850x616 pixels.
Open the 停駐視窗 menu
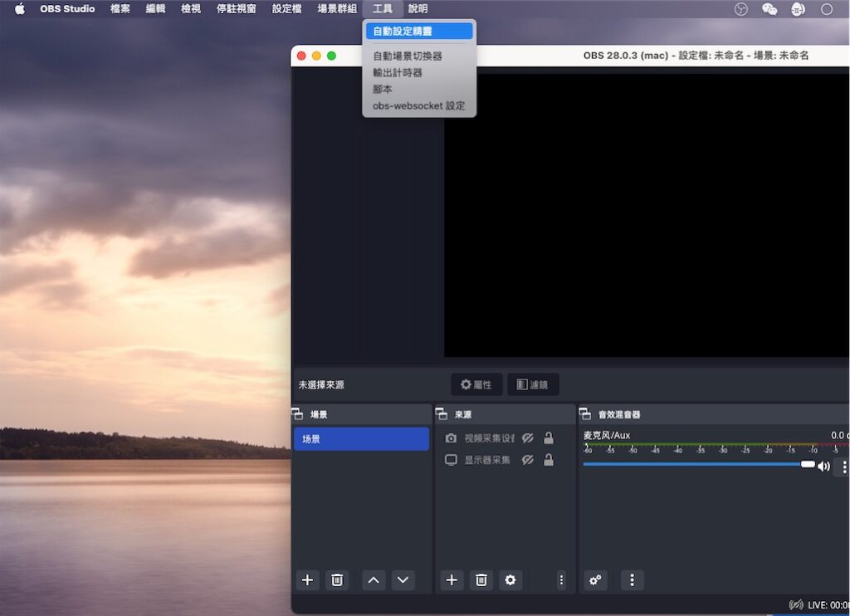coord(236,8)
